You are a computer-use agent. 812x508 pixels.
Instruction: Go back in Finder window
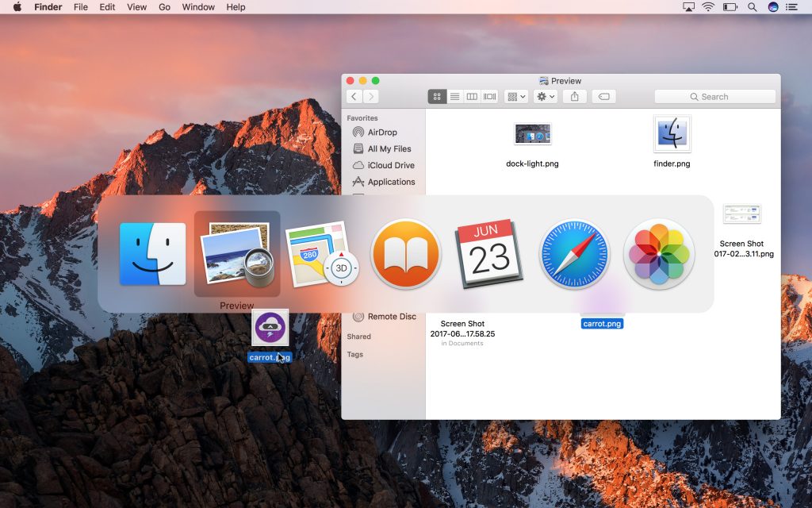pyautogui.click(x=354, y=96)
